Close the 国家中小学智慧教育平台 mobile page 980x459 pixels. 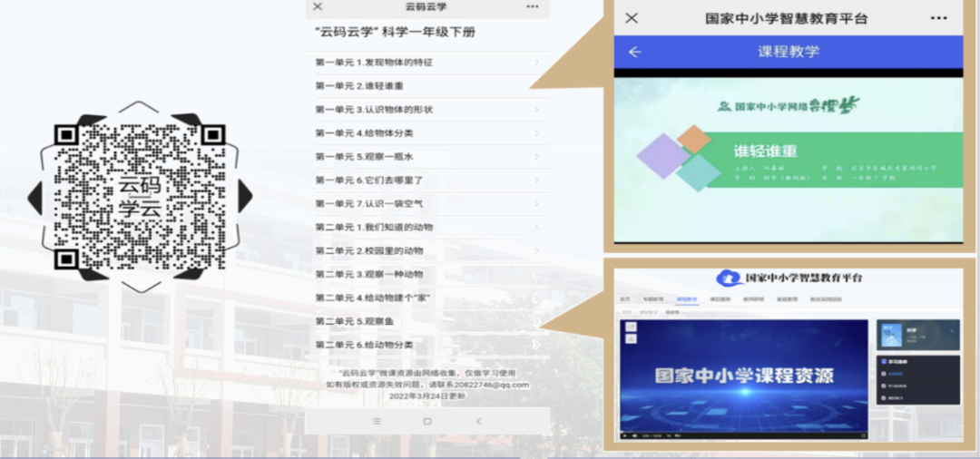(632, 18)
